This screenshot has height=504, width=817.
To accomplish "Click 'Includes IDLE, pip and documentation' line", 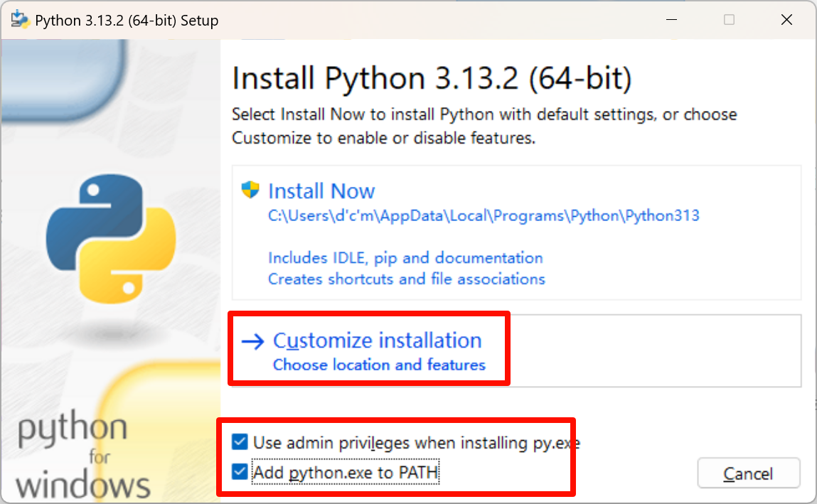I will pos(405,257).
